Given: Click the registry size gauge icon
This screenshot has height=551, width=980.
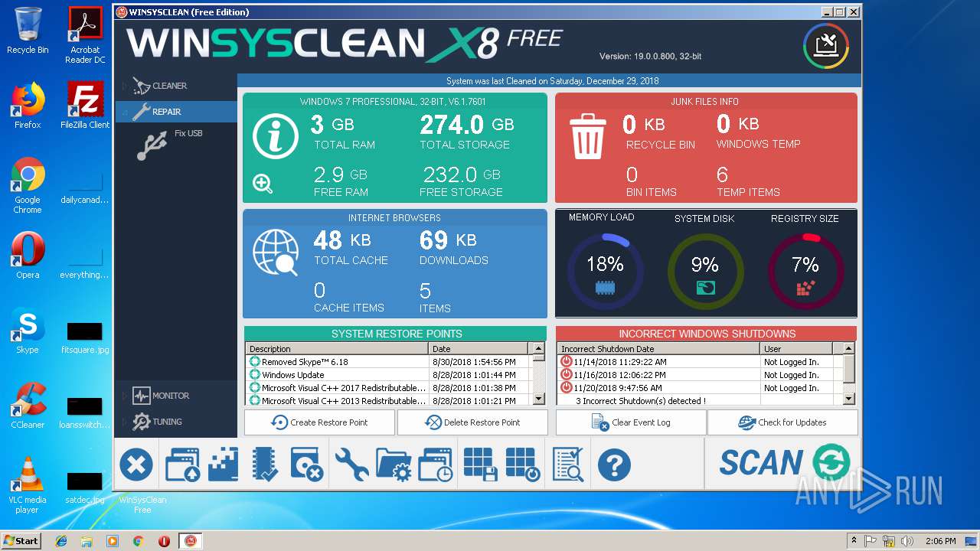Looking at the screenshot, I should (x=805, y=289).
